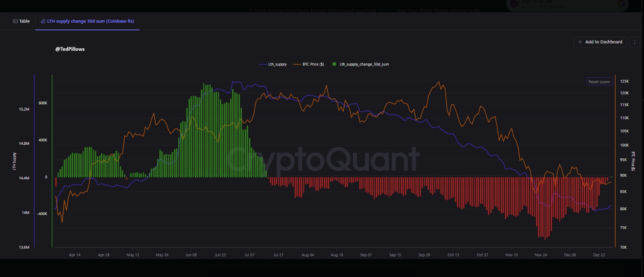Screen dimensions: 644x277
Task: Click the blue Lth_supply legend line swatch
Action: [263, 64]
